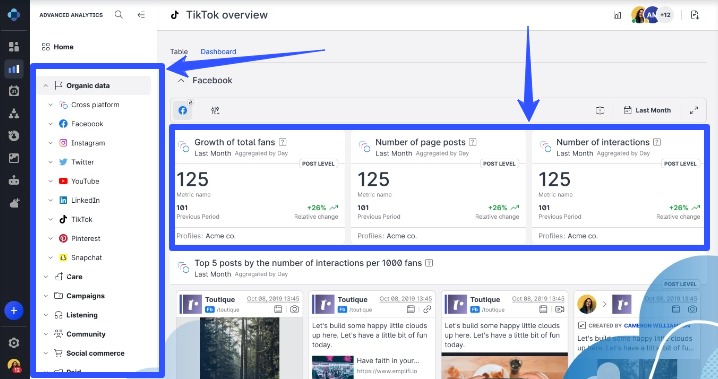Click the compare icon left of Last Month

[x=600, y=110]
